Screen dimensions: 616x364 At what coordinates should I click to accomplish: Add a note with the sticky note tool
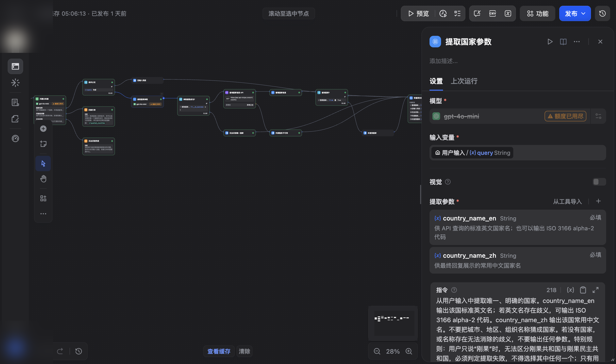43,144
